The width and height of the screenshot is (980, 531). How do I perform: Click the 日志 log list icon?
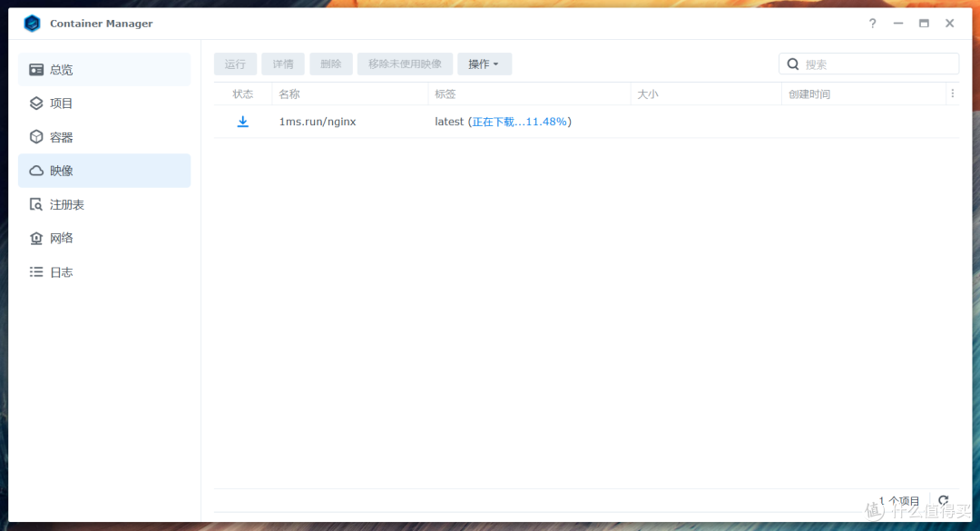36,272
